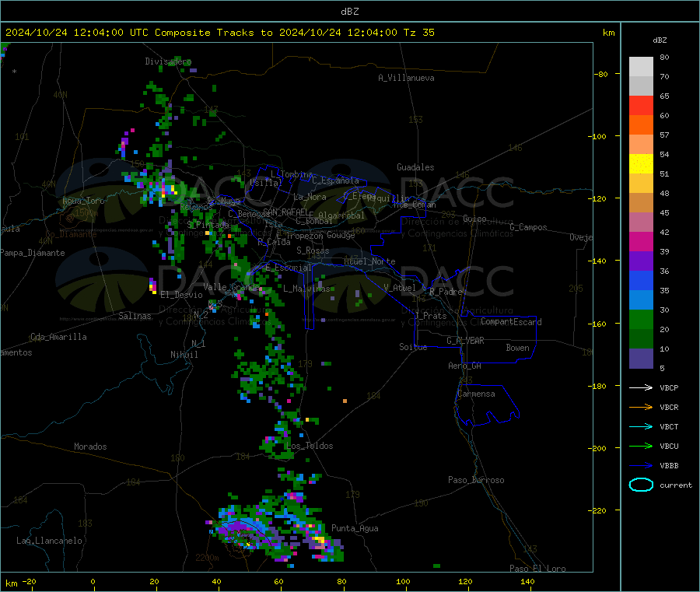This screenshot has width=700, height=592.
Task: Click the 'Morados' map label
Action: point(91,447)
